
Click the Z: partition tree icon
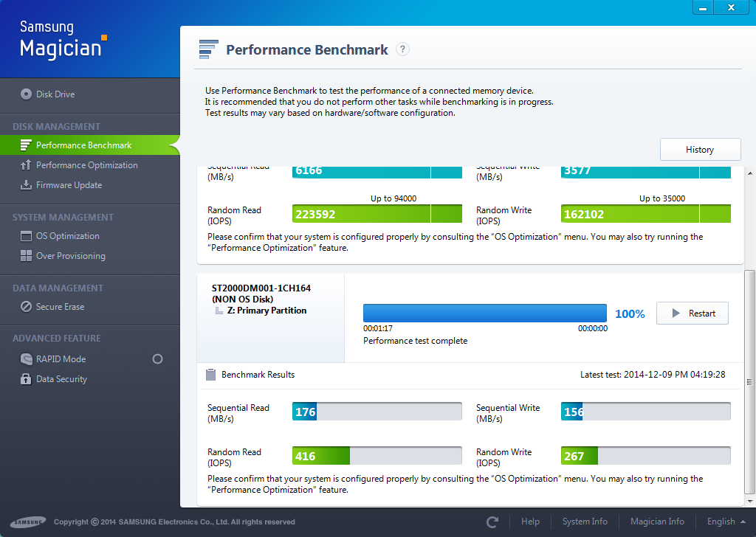tap(219, 311)
